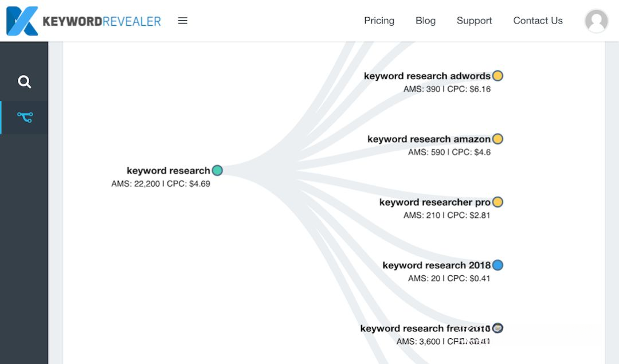Collapse the root keyword research node
619x364 pixels.
(217, 170)
